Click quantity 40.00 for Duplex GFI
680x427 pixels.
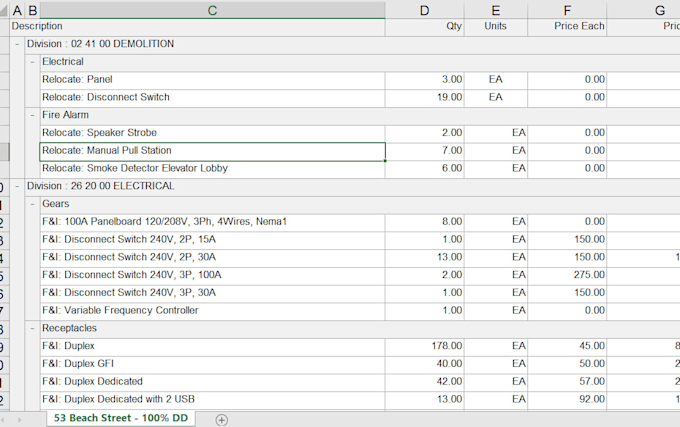425,364
